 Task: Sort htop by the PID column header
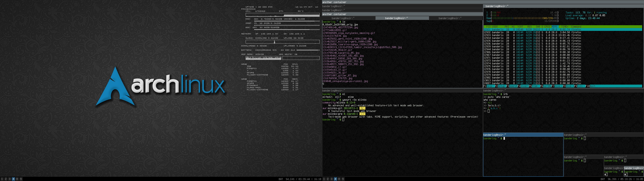488,27
